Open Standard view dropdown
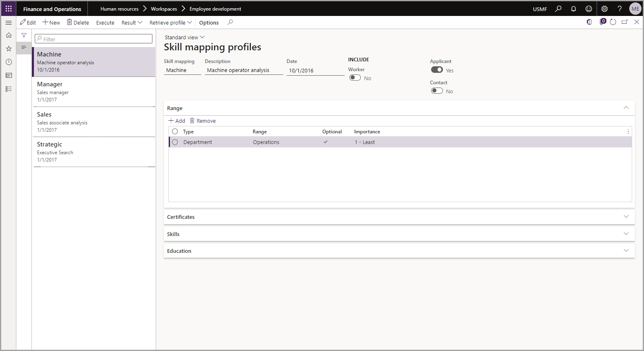The image size is (644, 351). (x=185, y=37)
